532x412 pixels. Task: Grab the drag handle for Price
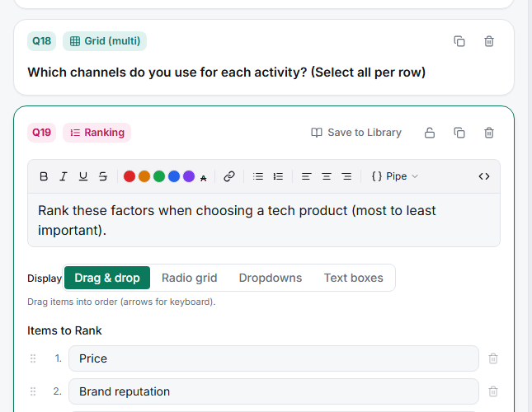tap(33, 358)
